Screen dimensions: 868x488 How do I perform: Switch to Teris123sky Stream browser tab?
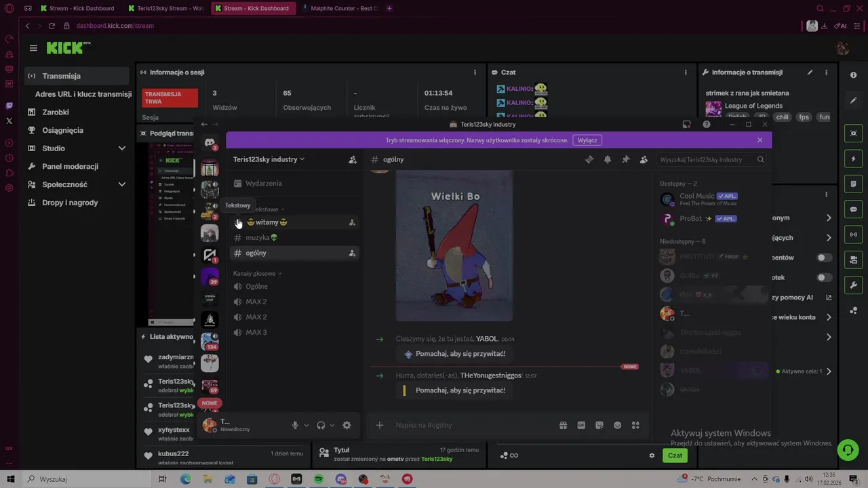(165, 8)
